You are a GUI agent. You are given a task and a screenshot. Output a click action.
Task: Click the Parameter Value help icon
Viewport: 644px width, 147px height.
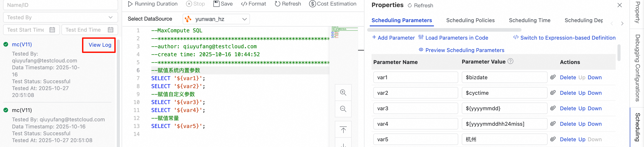click(510, 62)
